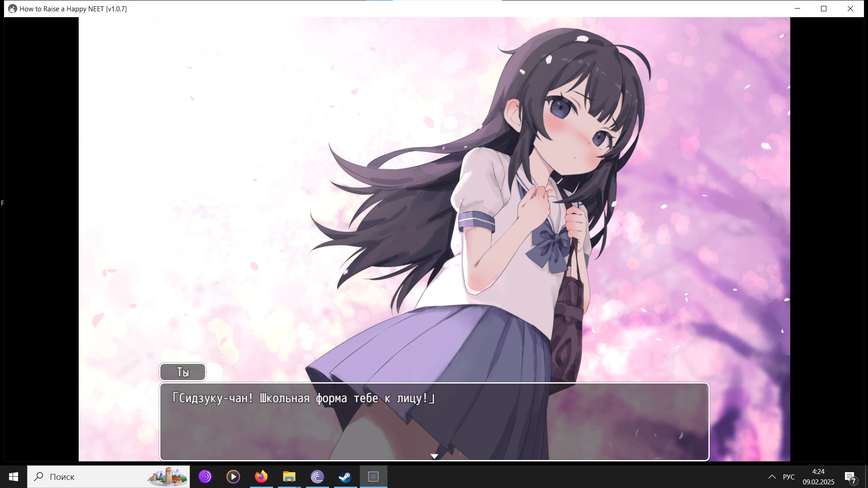Viewport: 868px width, 488px height.
Task: Open the clock and date flyout
Action: pyautogui.click(x=818, y=477)
